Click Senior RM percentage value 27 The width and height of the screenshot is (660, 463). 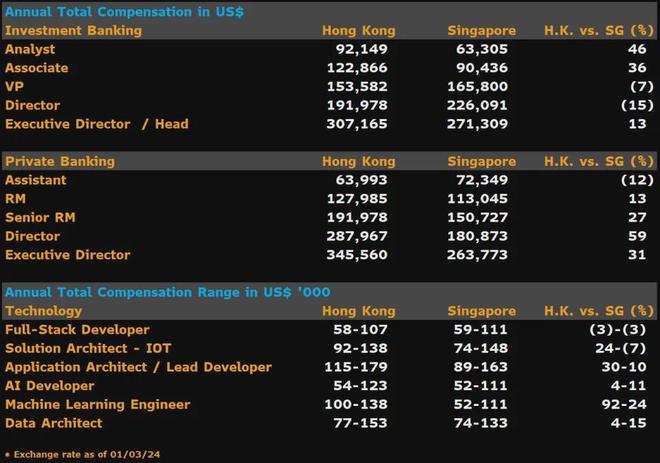[637, 218]
